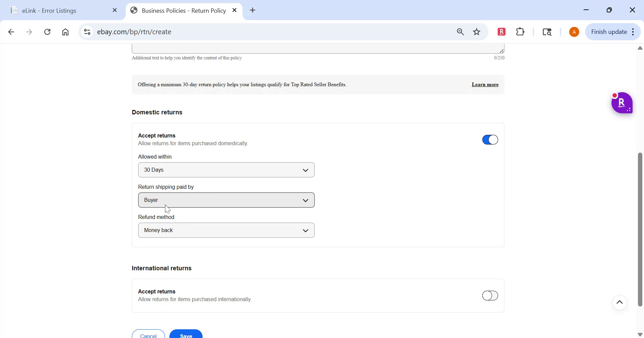Open the Return shipping paid by dropdown
The image size is (644, 338).
tap(226, 200)
